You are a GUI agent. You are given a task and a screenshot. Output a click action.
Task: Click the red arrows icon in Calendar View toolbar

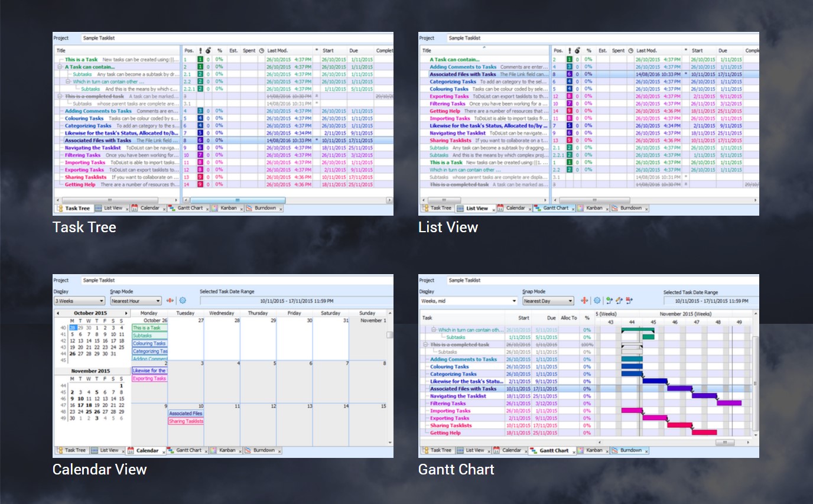pyautogui.click(x=171, y=301)
